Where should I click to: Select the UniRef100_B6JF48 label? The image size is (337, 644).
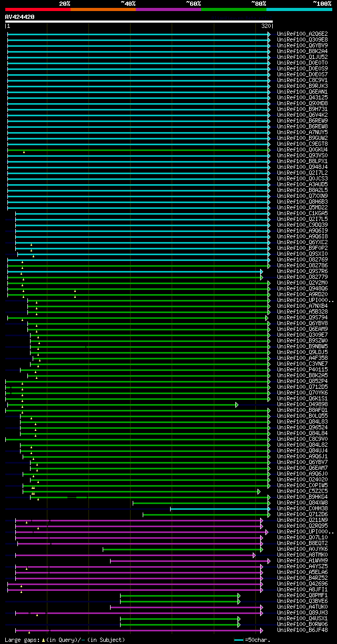[x=302, y=630]
